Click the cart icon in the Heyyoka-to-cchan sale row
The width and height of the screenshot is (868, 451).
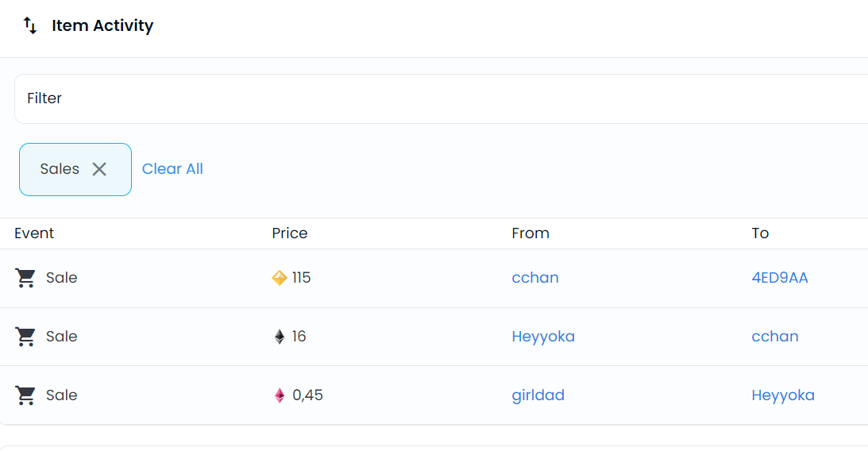click(26, 337)
